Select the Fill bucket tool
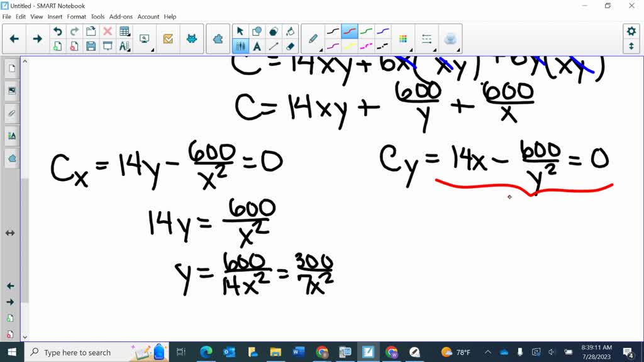The image size is (644, 362). pyautogui.click(x=291, y=31)
